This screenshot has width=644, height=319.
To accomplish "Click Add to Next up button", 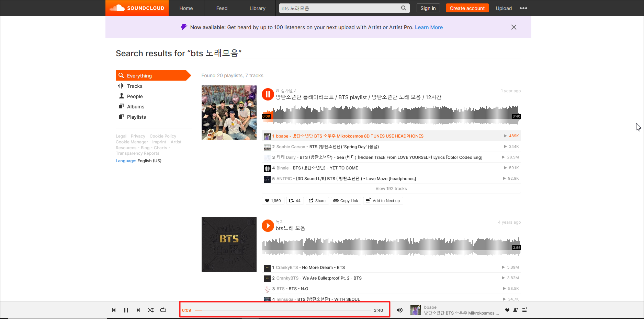I will click(383, 201).
